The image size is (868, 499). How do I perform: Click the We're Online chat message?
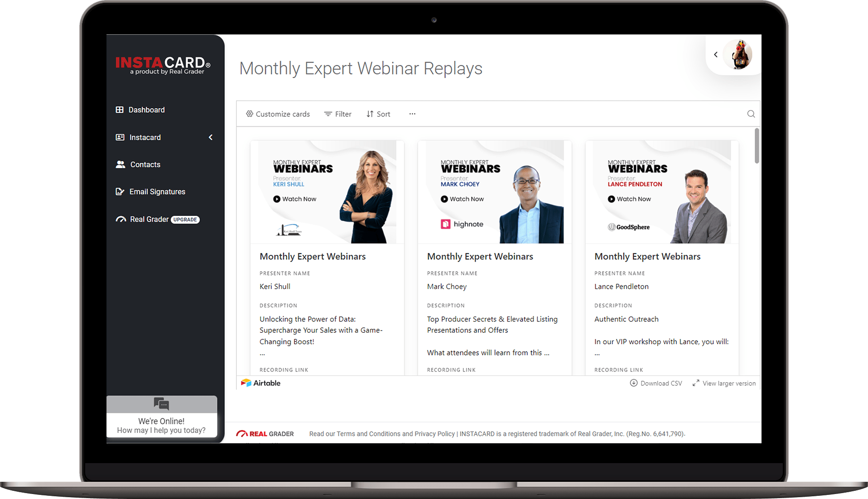coord(161,425)
